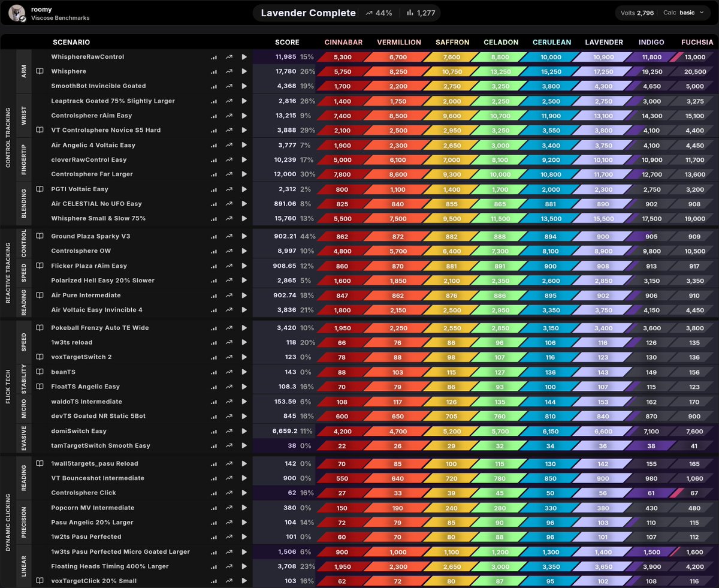The image size is (719, 588).
Task: Open book icon beside Flicker Plaza rAim Easy
Action: (40, 266)
